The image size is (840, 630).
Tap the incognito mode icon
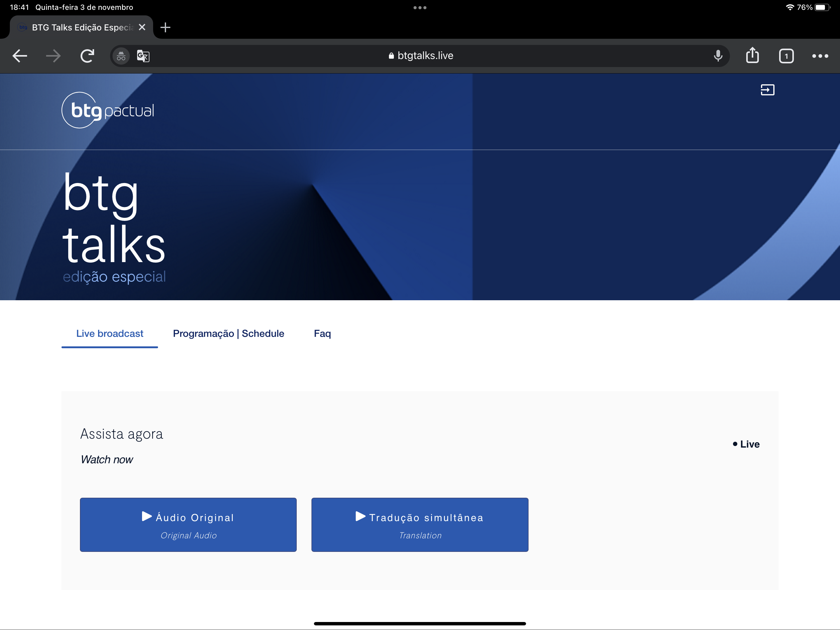(x=121, y=56)
